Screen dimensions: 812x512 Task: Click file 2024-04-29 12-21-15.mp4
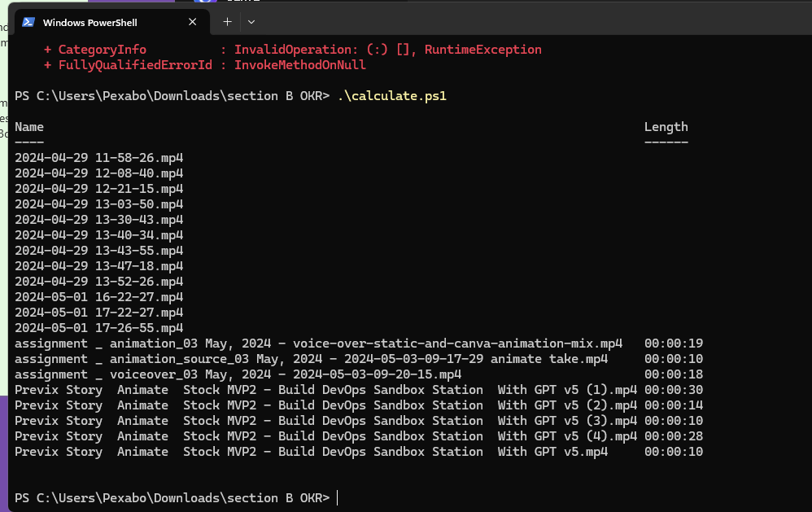tap(99, 189)
